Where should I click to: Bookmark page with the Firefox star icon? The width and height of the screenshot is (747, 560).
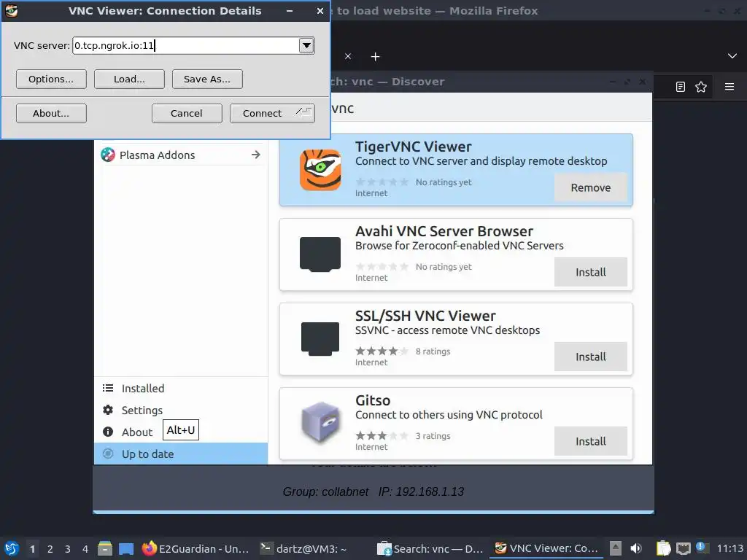[701, 87]
